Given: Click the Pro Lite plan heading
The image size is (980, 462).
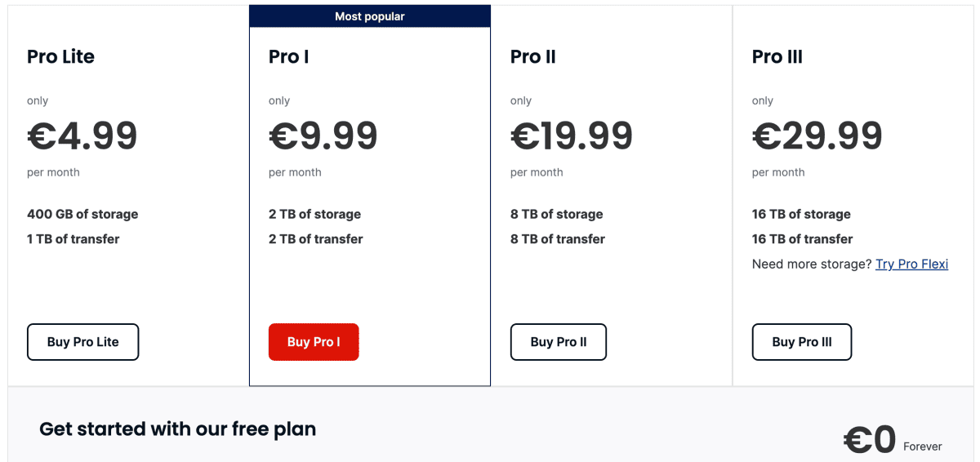Looking at the screenshot, I should 60,56.
